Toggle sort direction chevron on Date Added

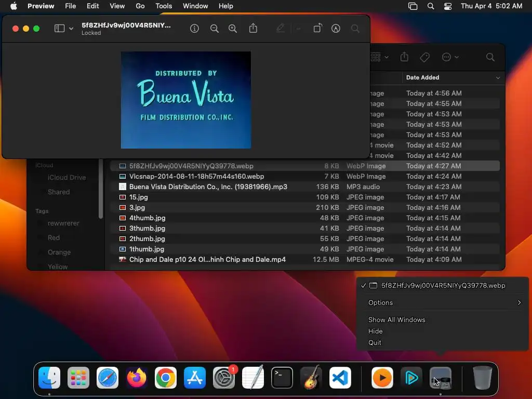[x=498, y=78]
